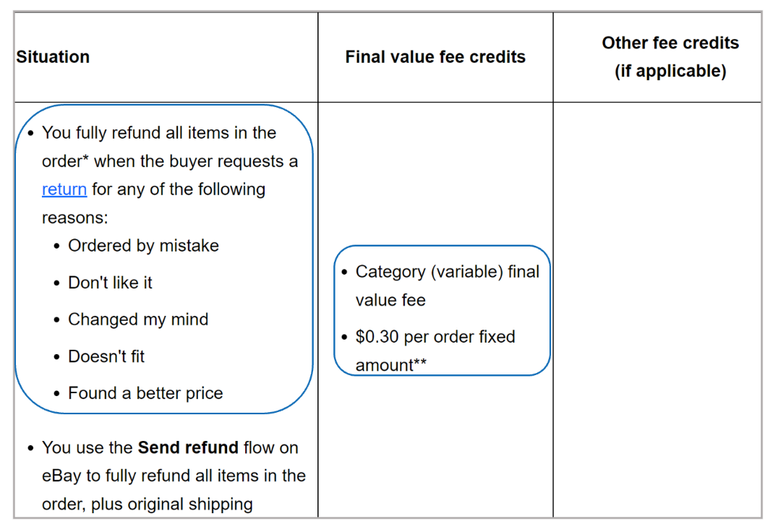Click the bold "Send refund" text
The width and height of the screenshot is (778, 532).
[188, 447]
